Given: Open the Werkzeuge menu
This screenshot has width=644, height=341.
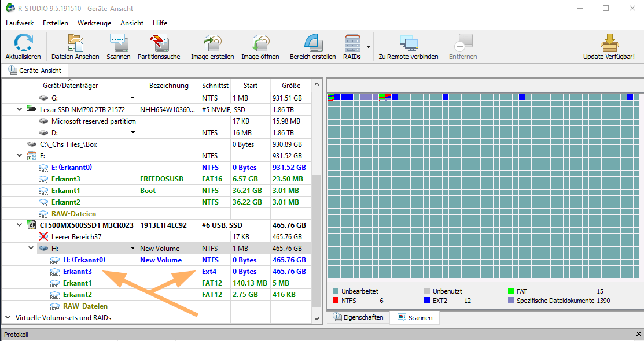Looking at the screenshot, I should click(94, 23).
